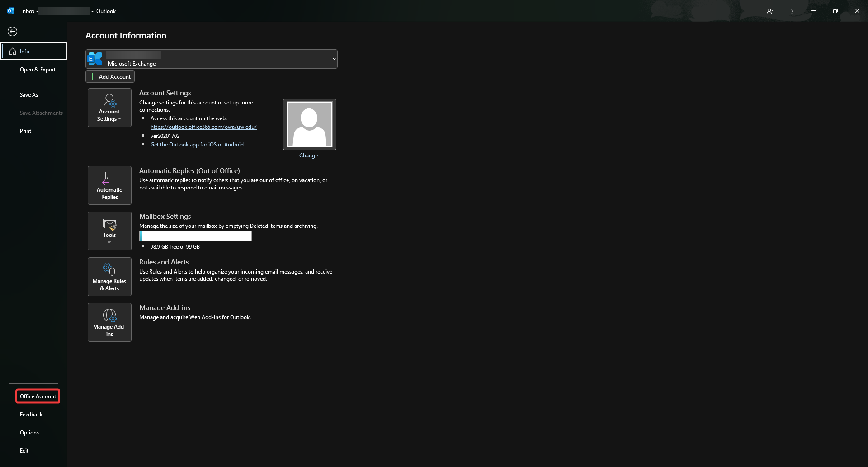Click the Home icon beside Info
868x467 pixels.
13,52
